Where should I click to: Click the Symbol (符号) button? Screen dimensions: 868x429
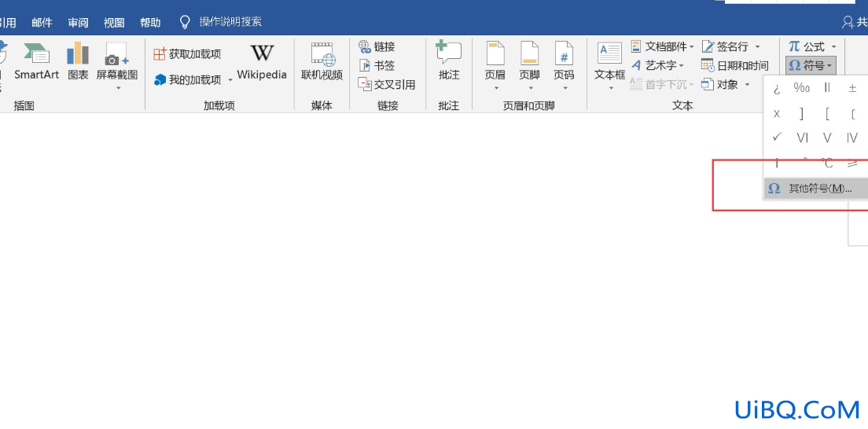tap(811, 66)
